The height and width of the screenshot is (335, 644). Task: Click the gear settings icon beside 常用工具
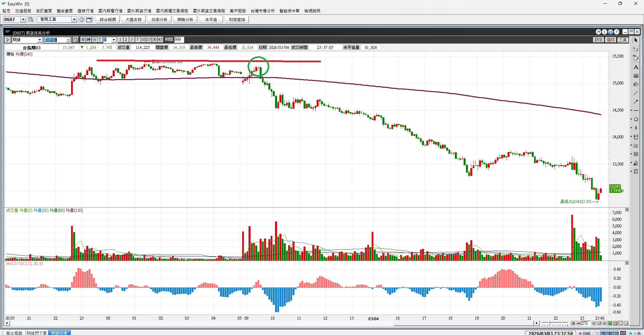click(x=82, y=19)
